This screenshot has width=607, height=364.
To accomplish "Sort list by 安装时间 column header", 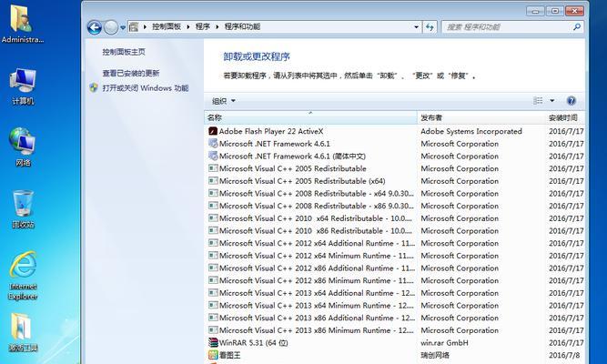I will tap(565, 117).
